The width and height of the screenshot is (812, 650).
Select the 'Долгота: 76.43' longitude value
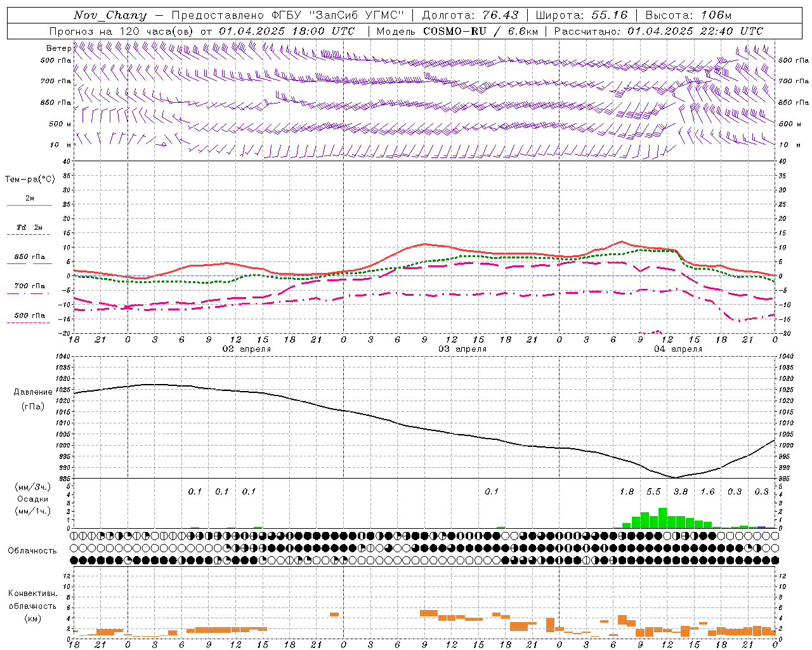(x=470, y=15)
